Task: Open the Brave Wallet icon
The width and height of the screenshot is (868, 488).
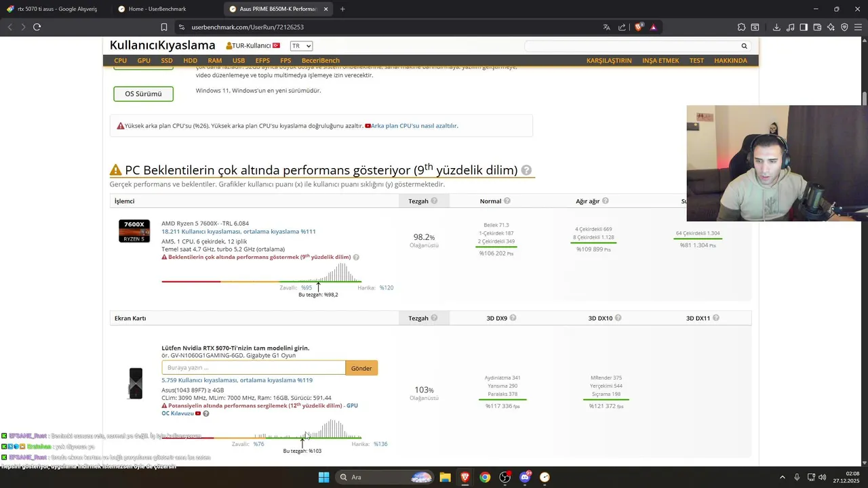Action: (x=817, y=27)
